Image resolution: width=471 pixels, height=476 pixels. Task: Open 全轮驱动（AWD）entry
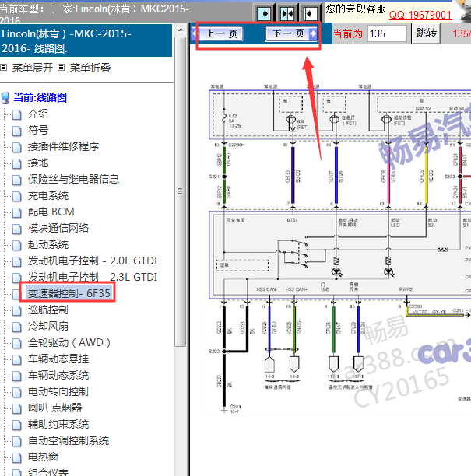(69, 342)
